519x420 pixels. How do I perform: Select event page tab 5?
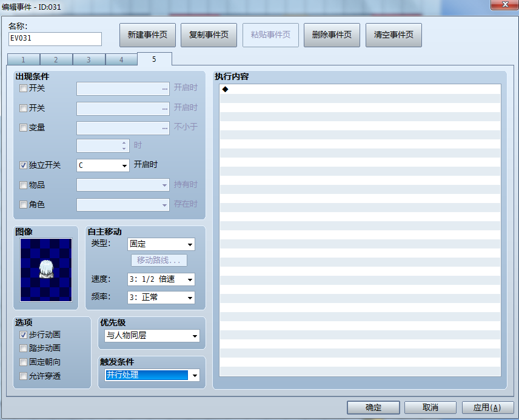tap(155, 59)
